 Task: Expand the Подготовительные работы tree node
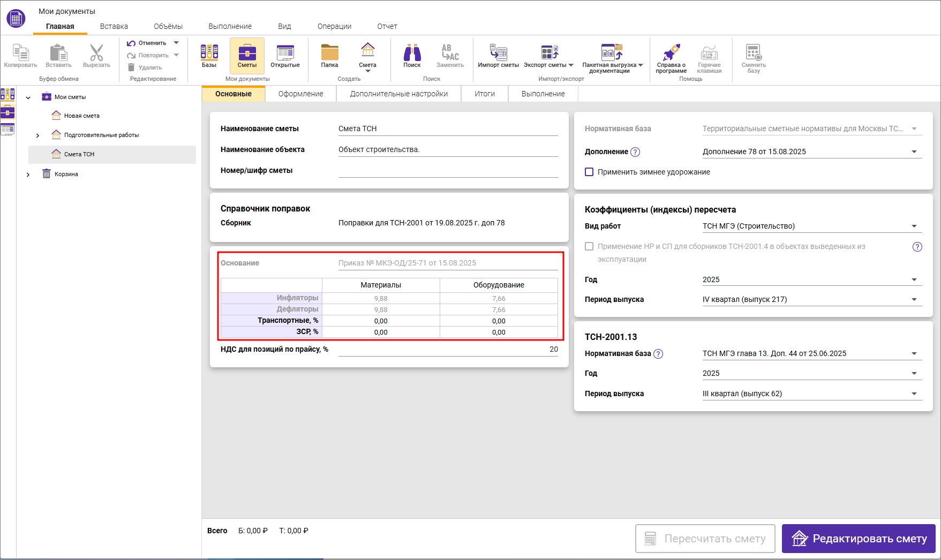click(x=37, y=135)
